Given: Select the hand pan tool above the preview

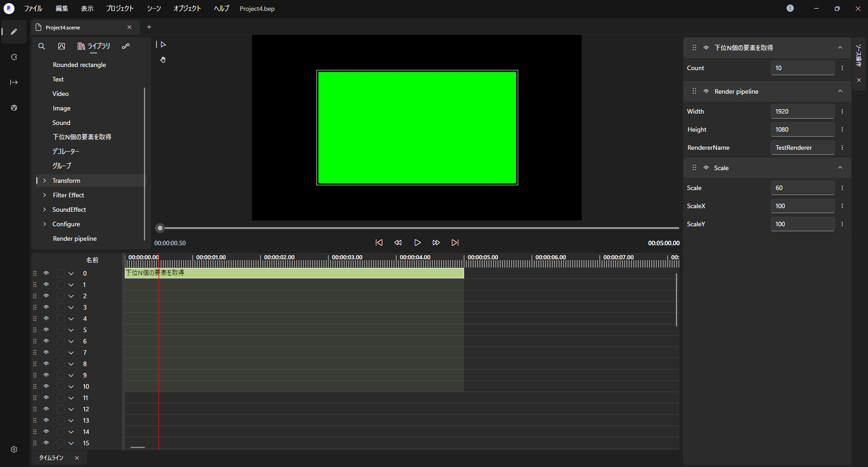Looking at the screenshot, I should pyautogui.click(x=163, y=59).
